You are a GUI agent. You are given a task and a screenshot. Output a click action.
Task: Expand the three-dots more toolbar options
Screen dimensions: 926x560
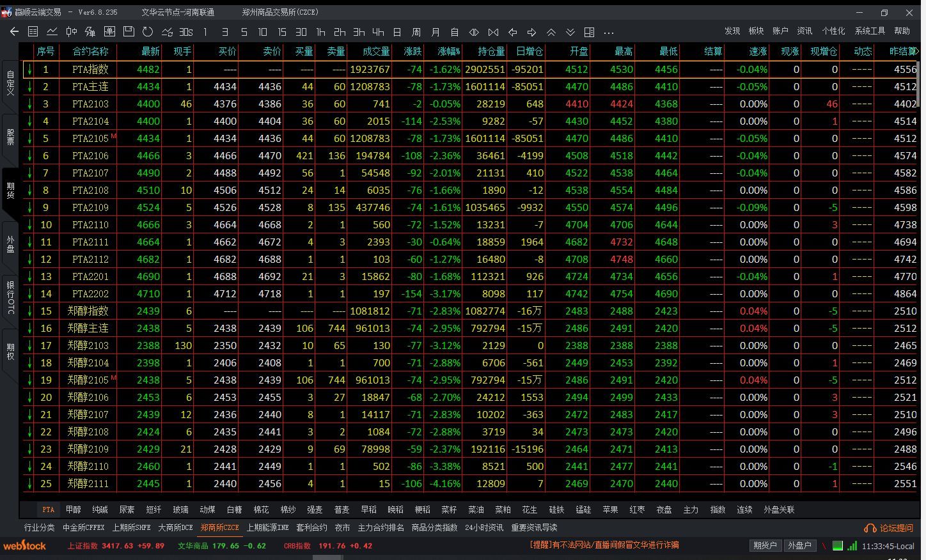point(609,32)
